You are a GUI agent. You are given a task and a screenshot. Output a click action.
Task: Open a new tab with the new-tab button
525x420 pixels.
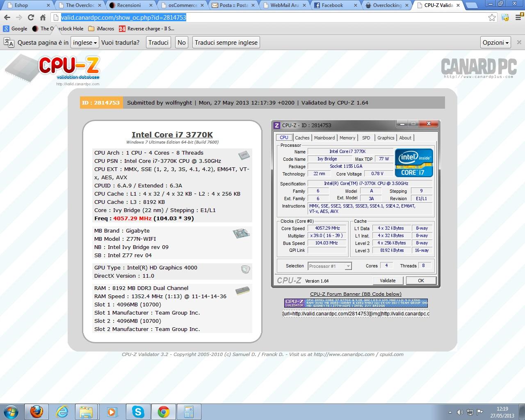click(x=471, y=6)
